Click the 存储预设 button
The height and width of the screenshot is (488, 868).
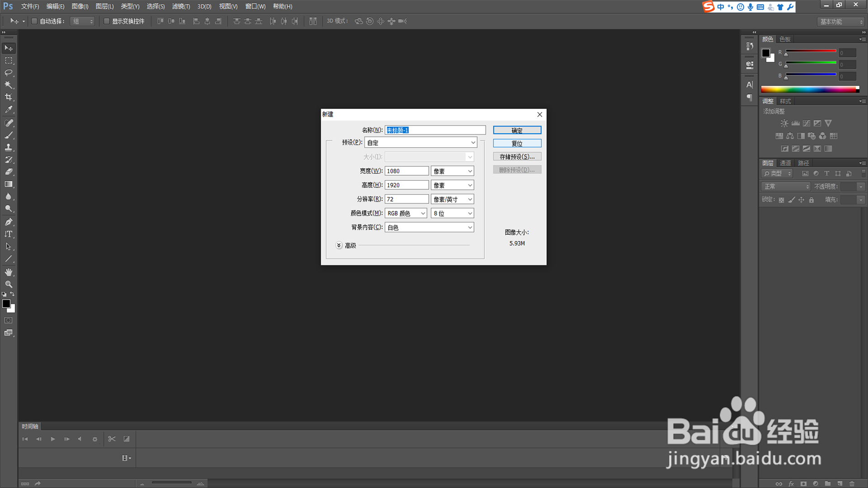(517, 157)
